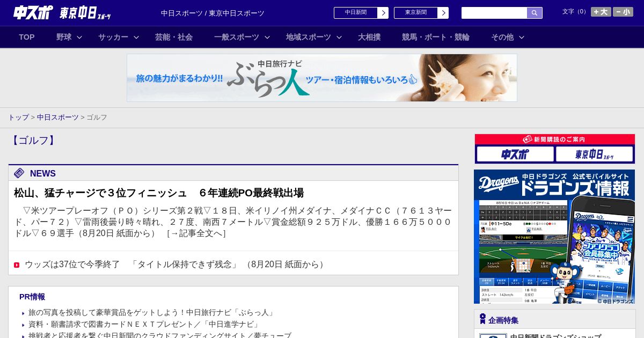The image size is (644, 338).
Task: Click the 東京中日スポーツ subscription button in the sidebar
Action: pos(595,155)
